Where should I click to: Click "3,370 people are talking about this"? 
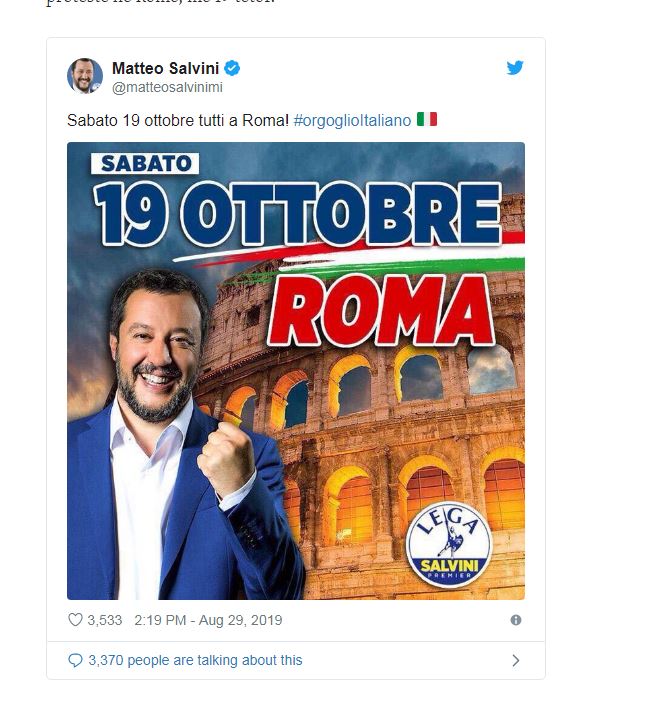point(195,660)
